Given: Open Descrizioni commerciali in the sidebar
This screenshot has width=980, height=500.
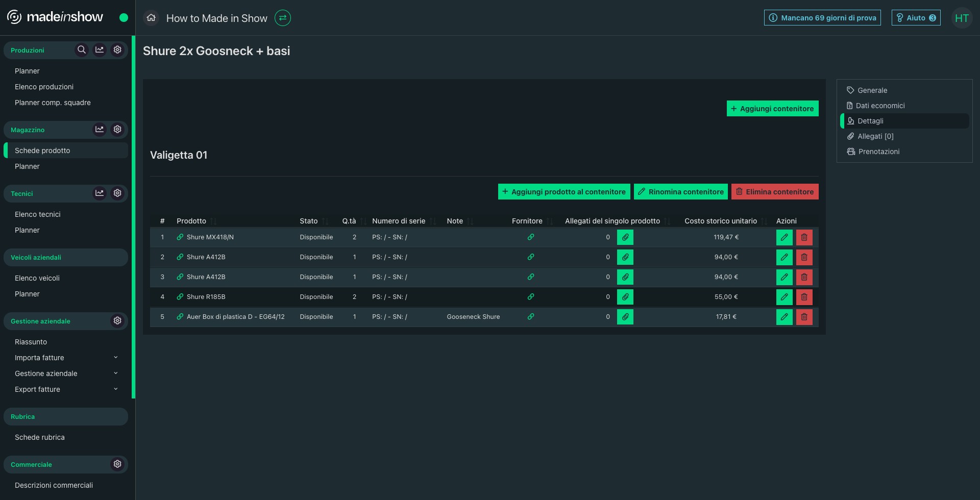Looking at the screenshot, I should (54, 485).
